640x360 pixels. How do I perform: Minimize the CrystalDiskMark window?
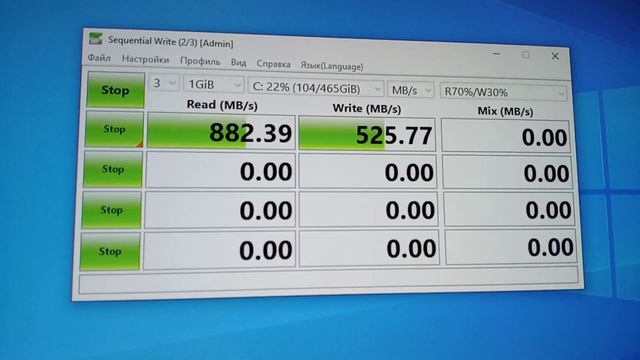[496, 53]
